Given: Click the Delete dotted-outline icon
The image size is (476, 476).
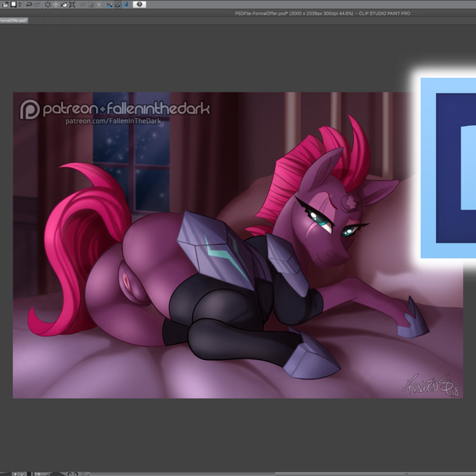Looking at the screenshot, I should click(48, 5).
